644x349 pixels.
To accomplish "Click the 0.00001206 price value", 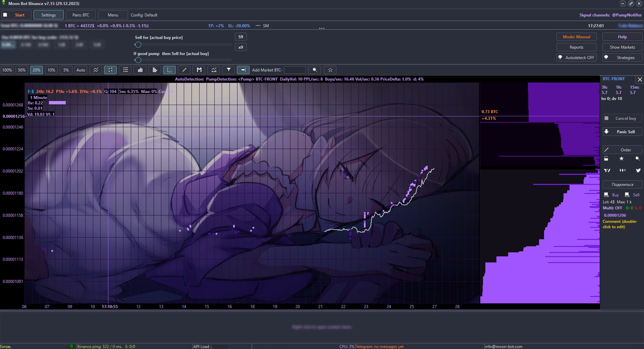I will coord(615,215).
